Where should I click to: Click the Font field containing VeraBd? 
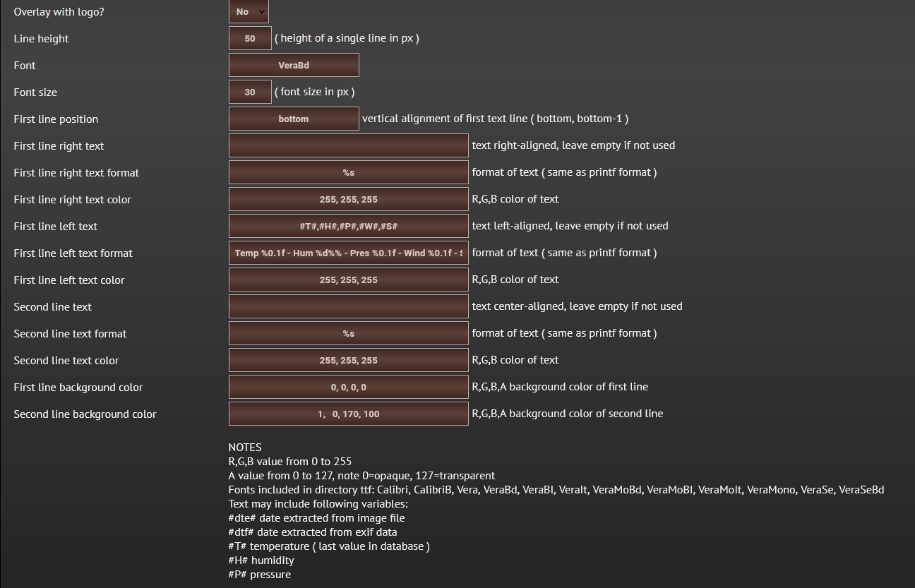click(x=294, y=65)
